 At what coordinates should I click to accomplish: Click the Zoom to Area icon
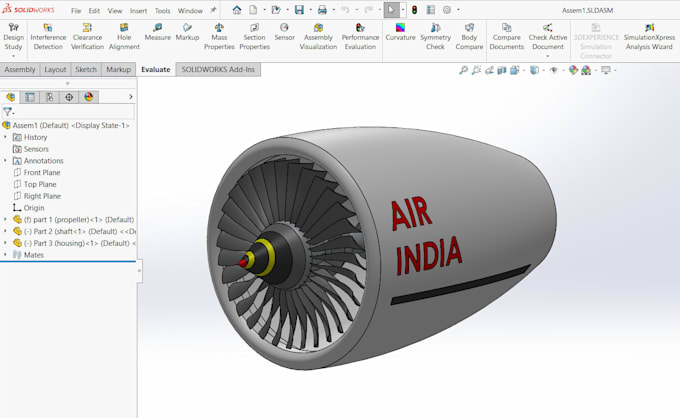pos(476,70)
